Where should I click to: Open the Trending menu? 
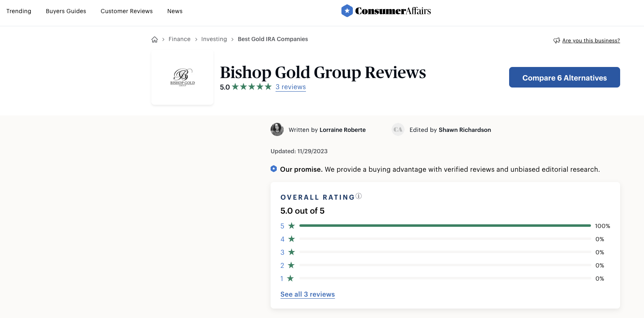[19, 11]
